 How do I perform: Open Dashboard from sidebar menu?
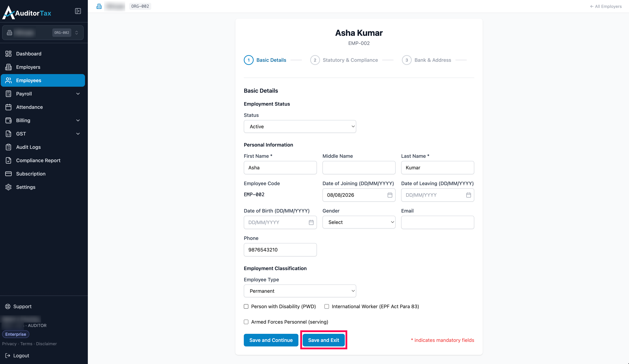43,54
